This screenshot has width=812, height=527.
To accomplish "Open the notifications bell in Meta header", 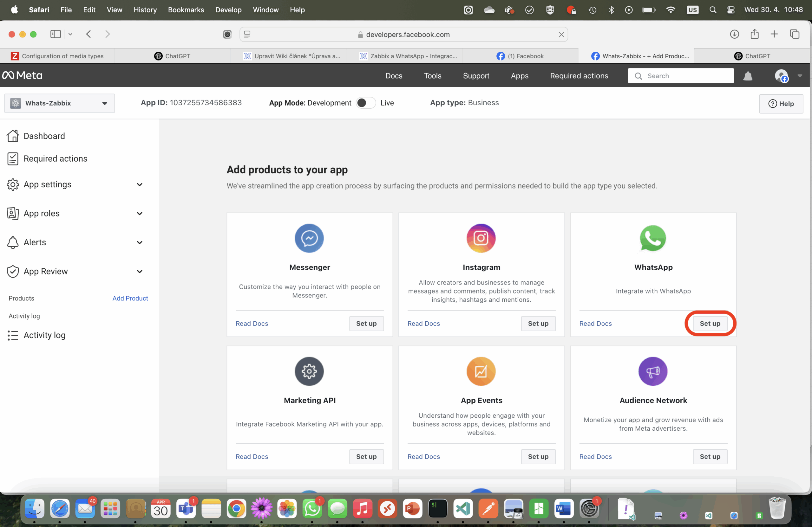I will (x=748, y=76).
